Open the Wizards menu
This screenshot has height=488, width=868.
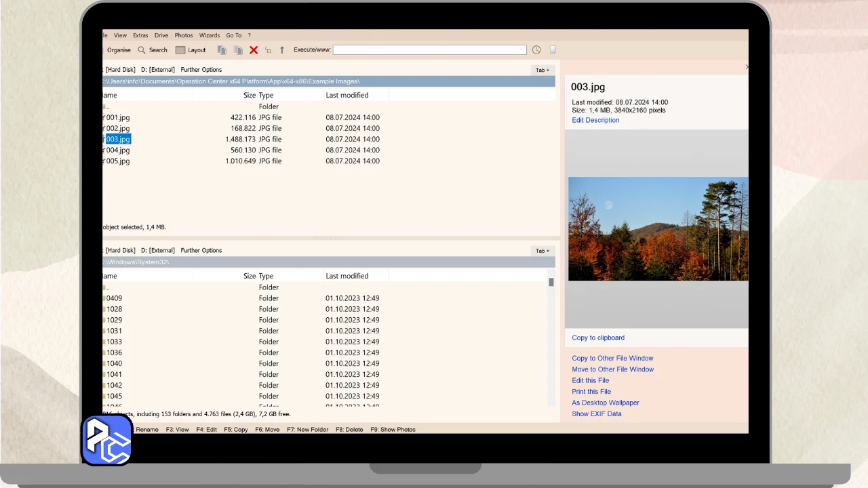pos(210,35)
